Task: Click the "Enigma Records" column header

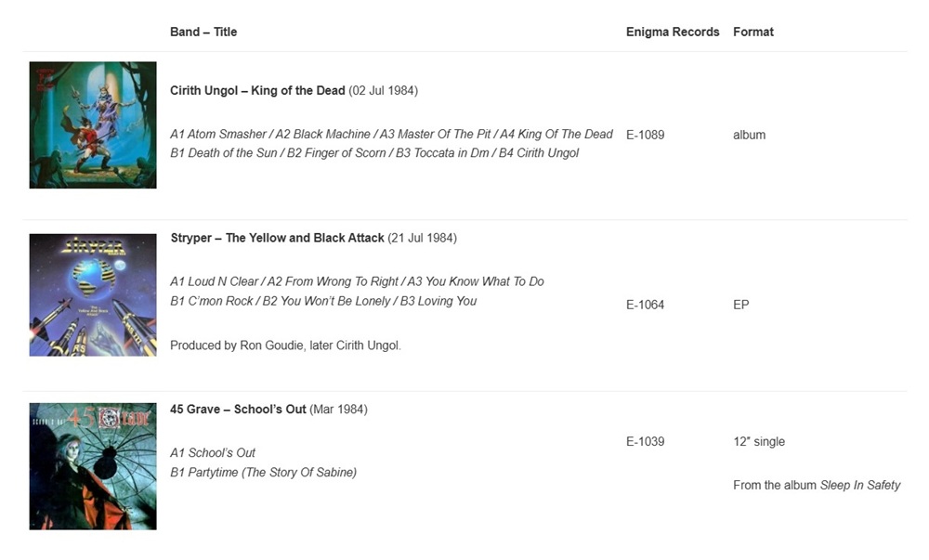Action: (x=673, y=32)
